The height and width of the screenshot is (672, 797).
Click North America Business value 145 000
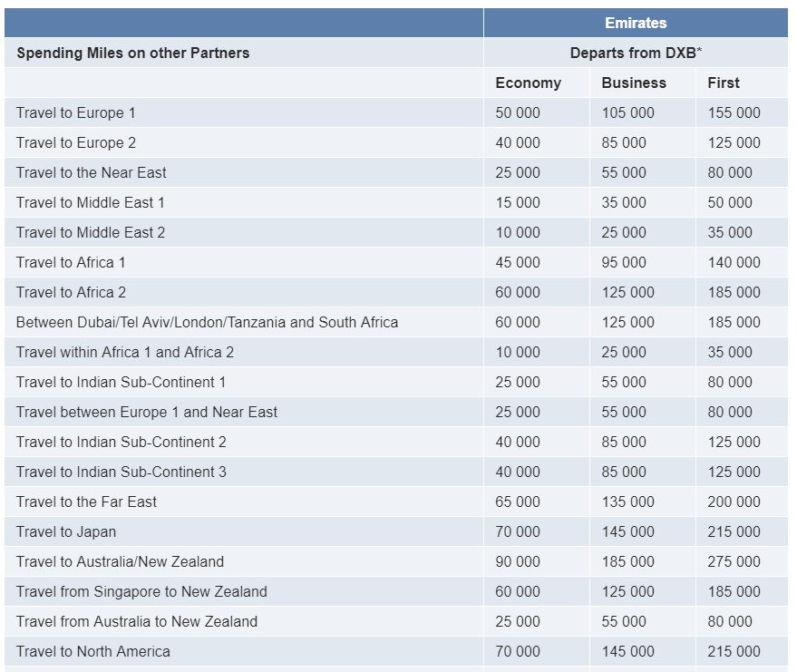627,652
